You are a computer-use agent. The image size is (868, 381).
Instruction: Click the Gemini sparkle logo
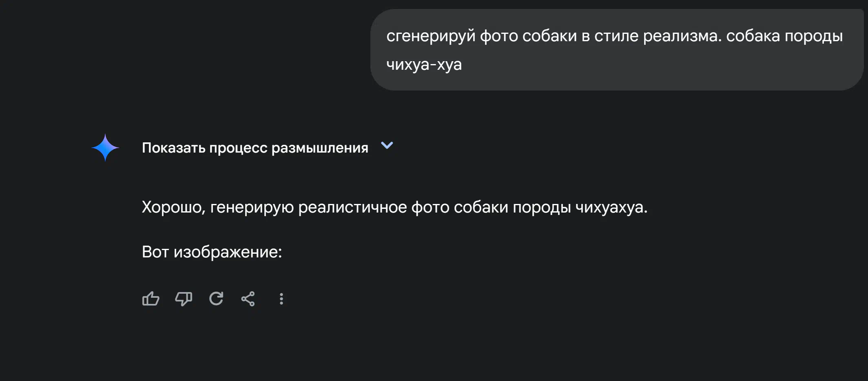coord(105,147)
